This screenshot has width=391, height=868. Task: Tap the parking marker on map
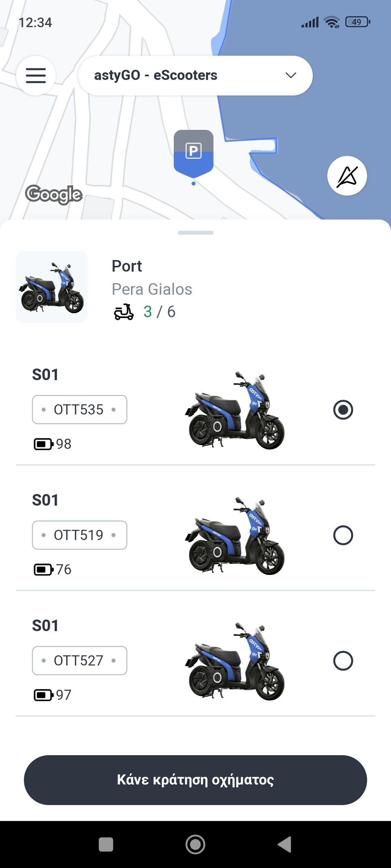[194, 153]
